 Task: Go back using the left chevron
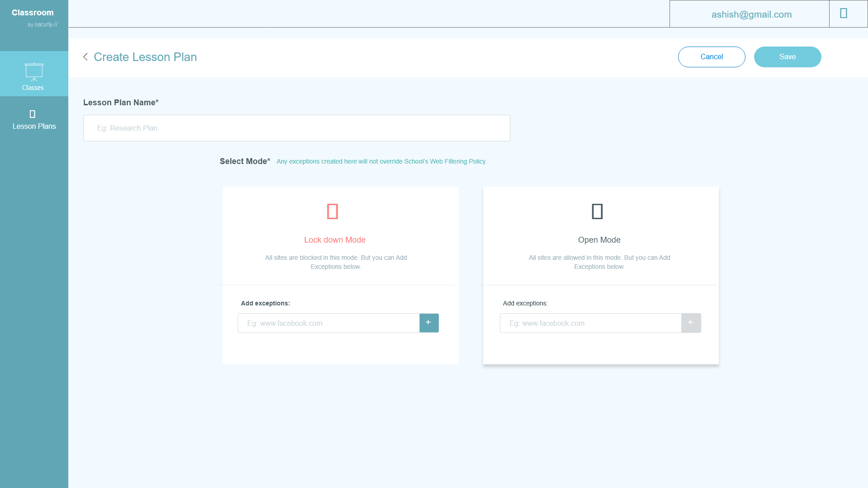point(85,57)
